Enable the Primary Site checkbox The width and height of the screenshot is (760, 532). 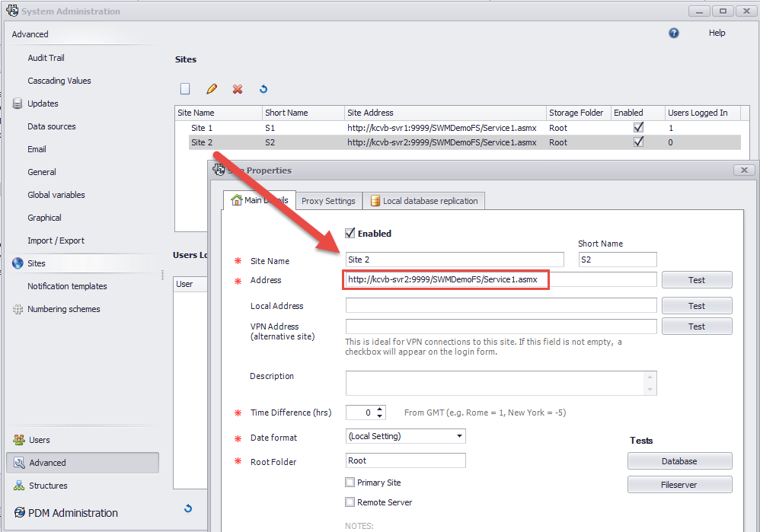pyautogui.click(x=350, y=482)
